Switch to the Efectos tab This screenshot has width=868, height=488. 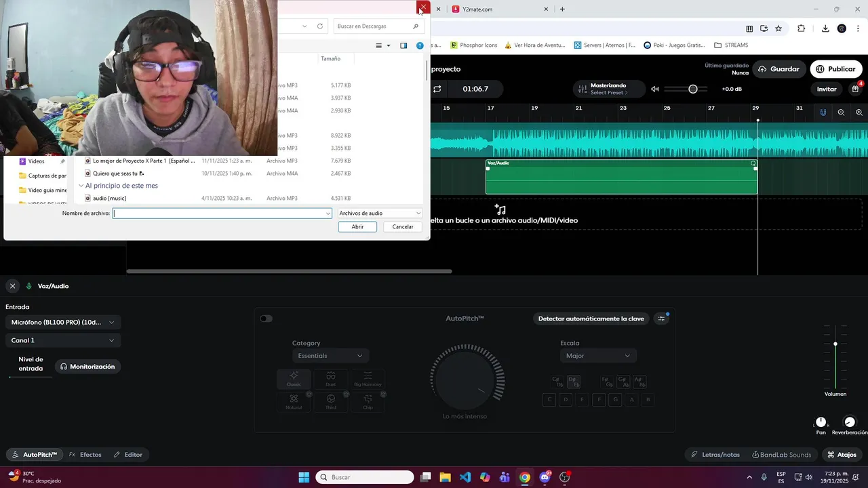click(85, 455)
